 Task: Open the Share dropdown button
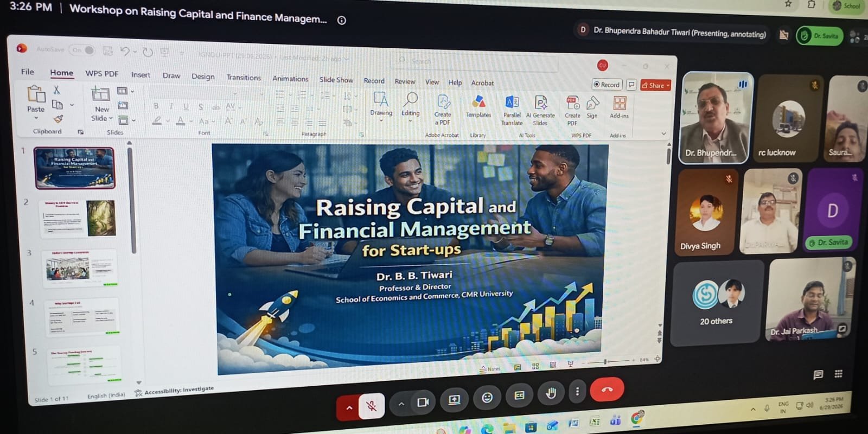(656, 85)
